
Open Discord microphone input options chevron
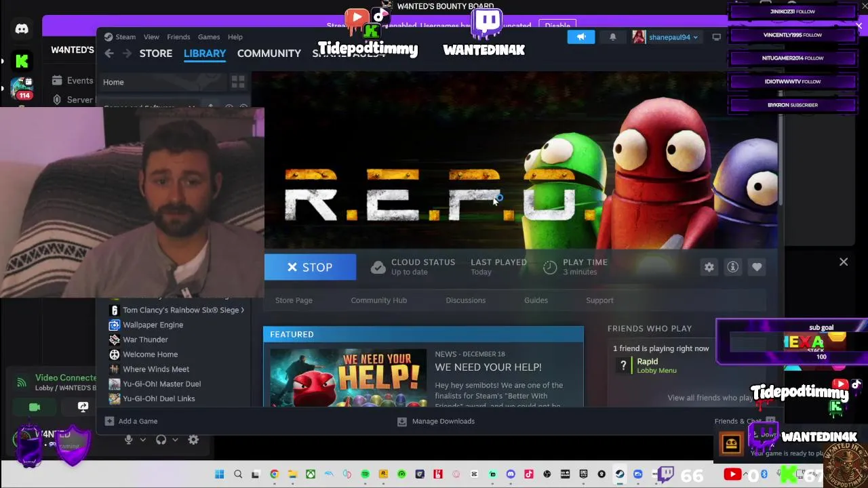click(142, 440)
